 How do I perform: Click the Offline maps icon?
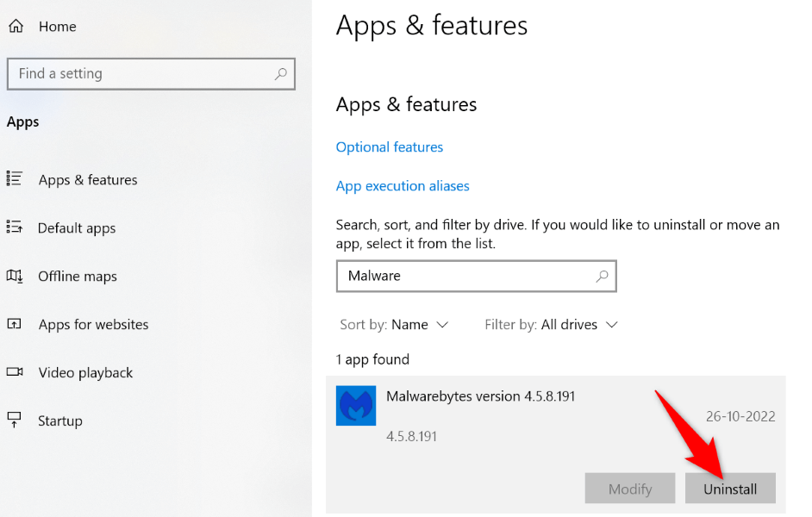(15, 276)
